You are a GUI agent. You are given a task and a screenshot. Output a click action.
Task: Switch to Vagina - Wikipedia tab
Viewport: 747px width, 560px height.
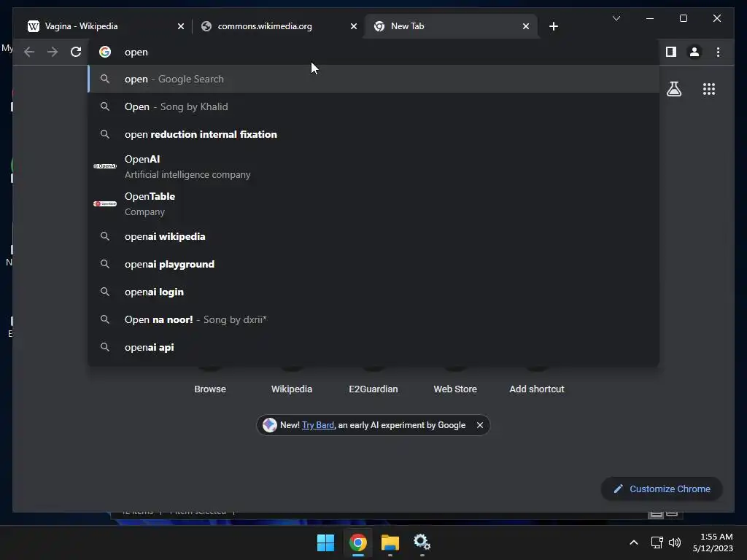coord(105,26)
